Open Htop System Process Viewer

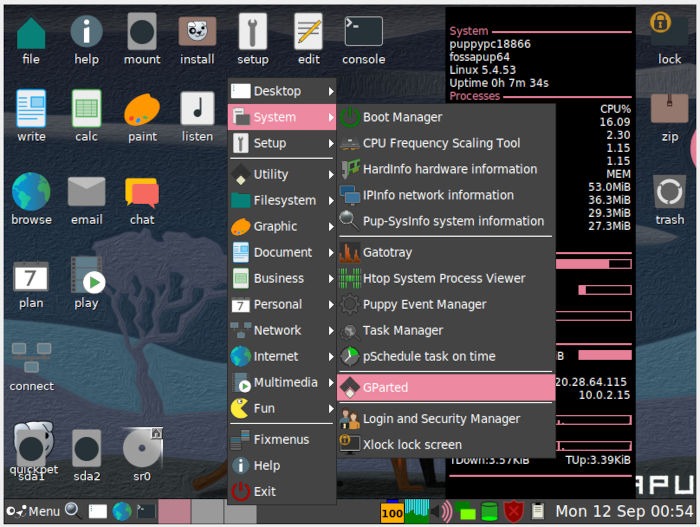pyautogui.click(x=446, y=278)
